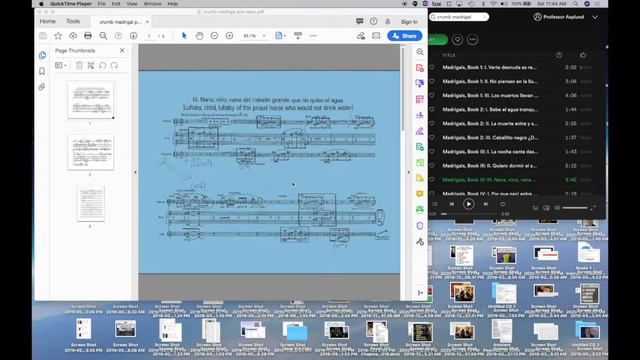The image size is (640, 360).
Task: Toggle full screen in the Spotify player
Action: click(x=593, y=208)
